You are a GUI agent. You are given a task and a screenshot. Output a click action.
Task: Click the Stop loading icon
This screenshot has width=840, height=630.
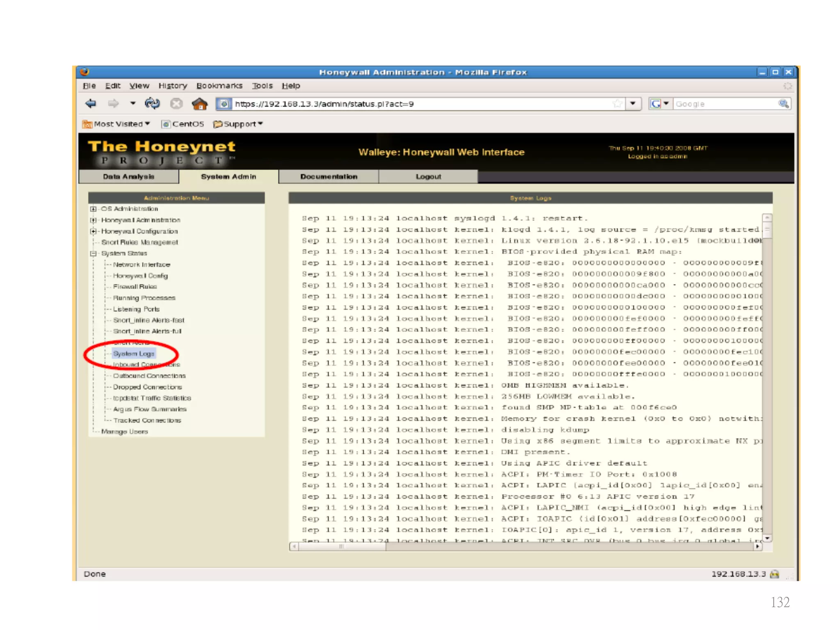click(x=176, y=104)
